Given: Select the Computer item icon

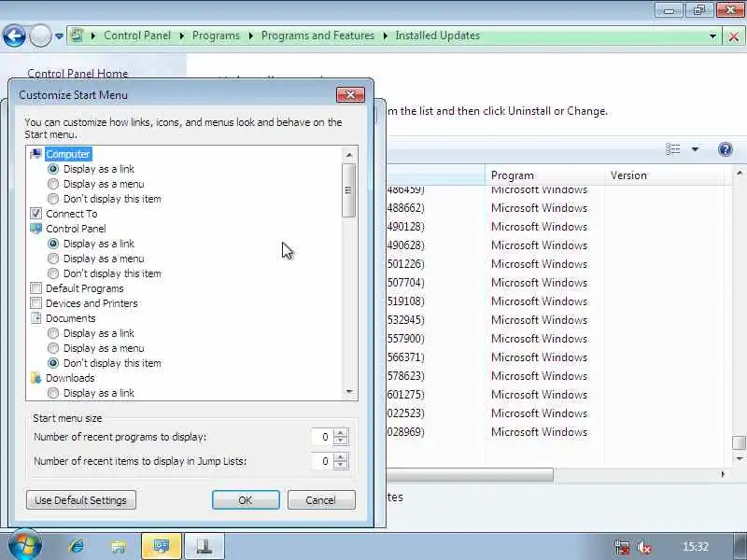Looking at the screenshot, I should click(35, 154).
